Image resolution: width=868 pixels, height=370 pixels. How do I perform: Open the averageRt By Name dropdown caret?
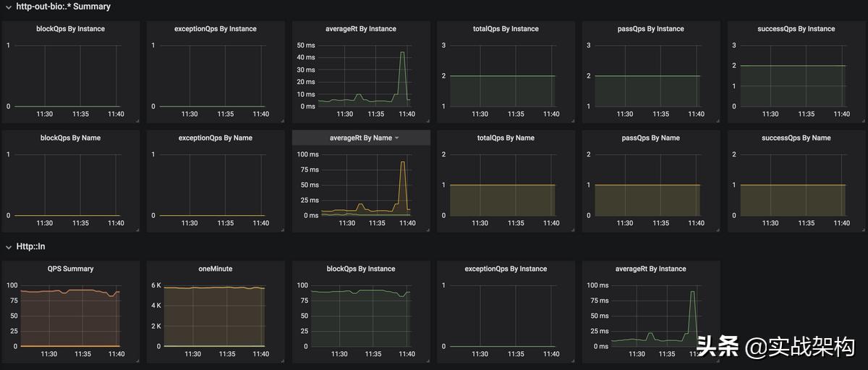point(396,138)
